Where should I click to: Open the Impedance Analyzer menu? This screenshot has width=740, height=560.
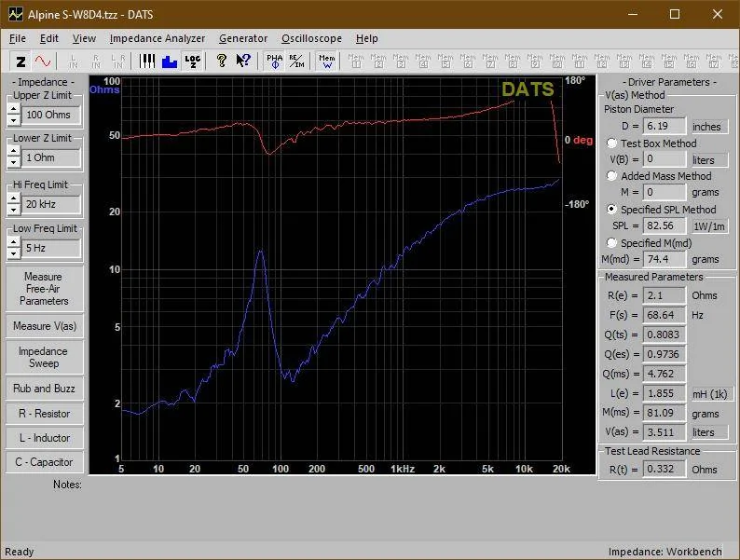[158, 38]
